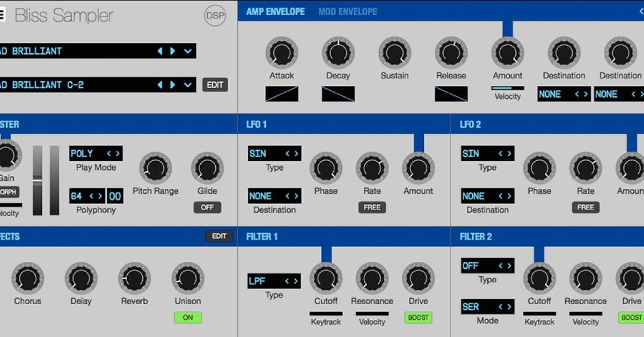Open the LFO 1 waveform Type dropdown
The width and height of the screenshot is (644, 337).
(x=274, y=153)
